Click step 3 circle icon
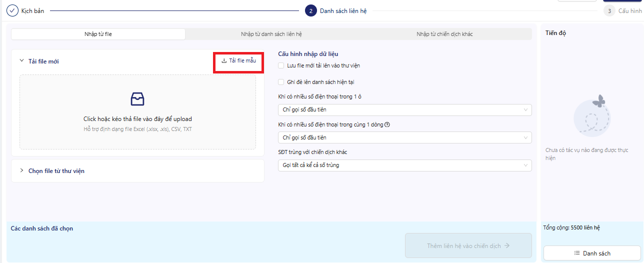This screenshot has width=644, height=263. coord(609,10)
